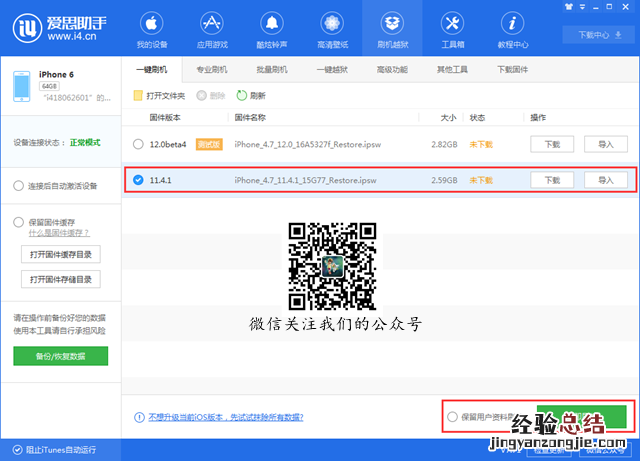
Task: Open 教程中心 tutorial center
Action: click(x=513, y=30)
